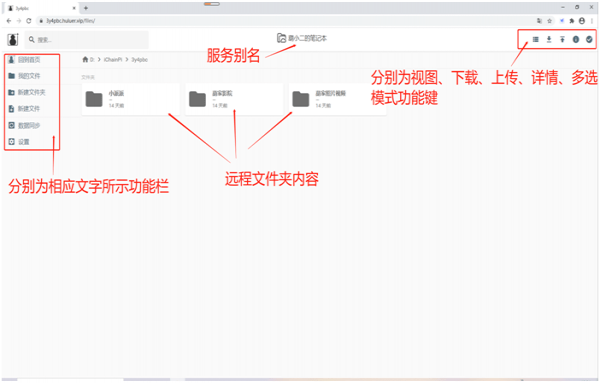Click the 3y4pbc breadcrumb
The image size is (600, 383).
point(139,60)
